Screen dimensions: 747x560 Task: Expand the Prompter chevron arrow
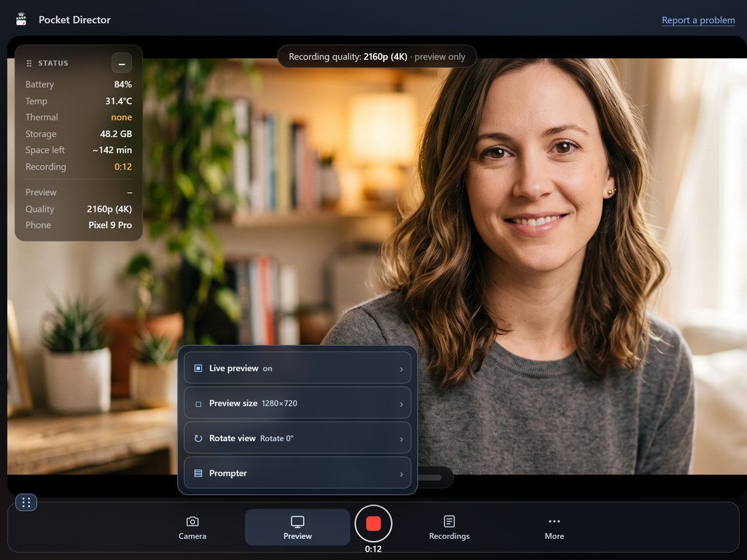(401, 474)
